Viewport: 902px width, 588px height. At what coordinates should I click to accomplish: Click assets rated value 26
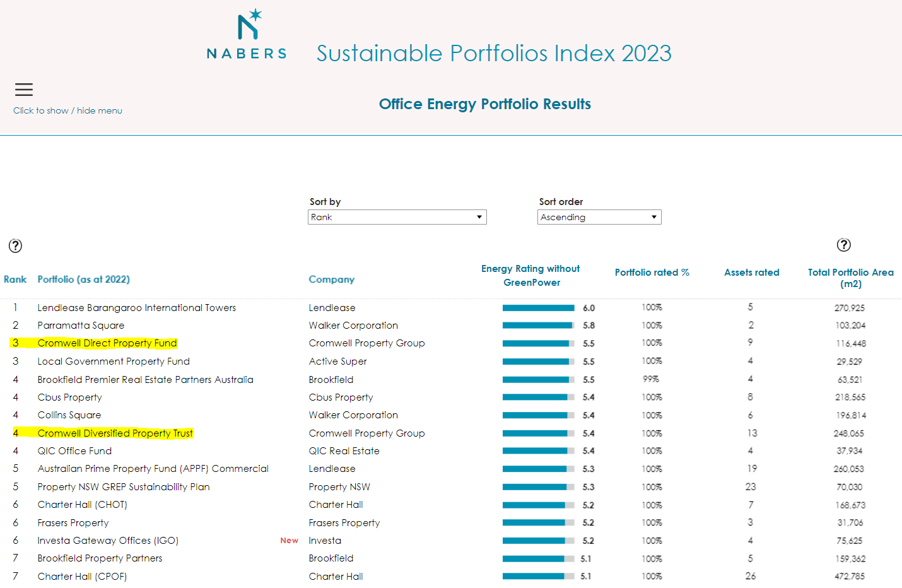(x=751, y=576)
